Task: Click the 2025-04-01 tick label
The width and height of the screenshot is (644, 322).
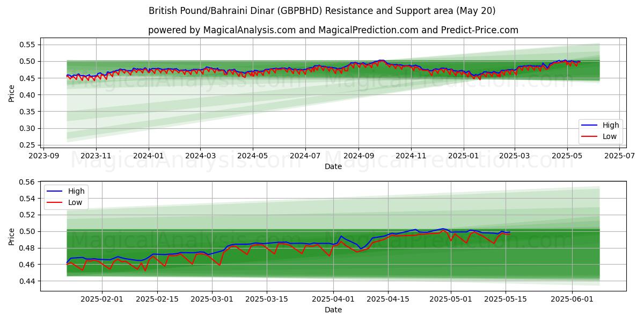Action: [334, 298]
